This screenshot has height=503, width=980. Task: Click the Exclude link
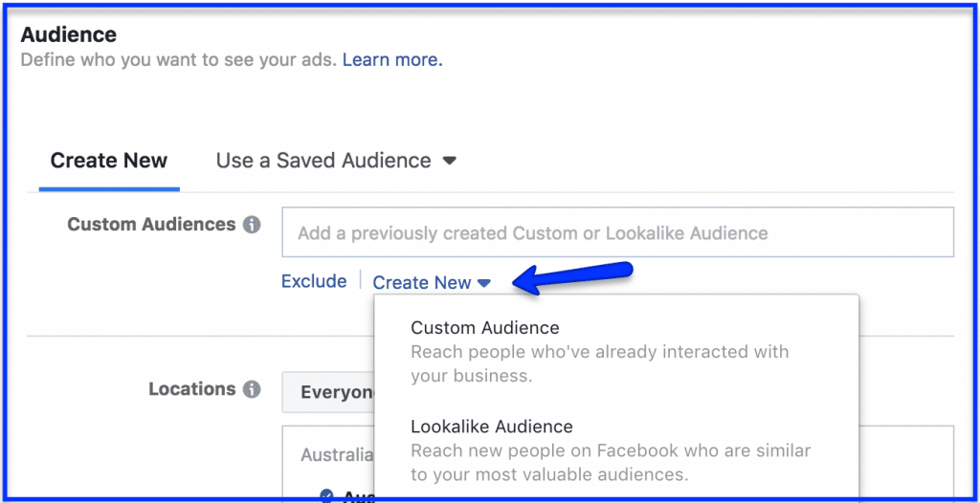(x=314, y=281)
